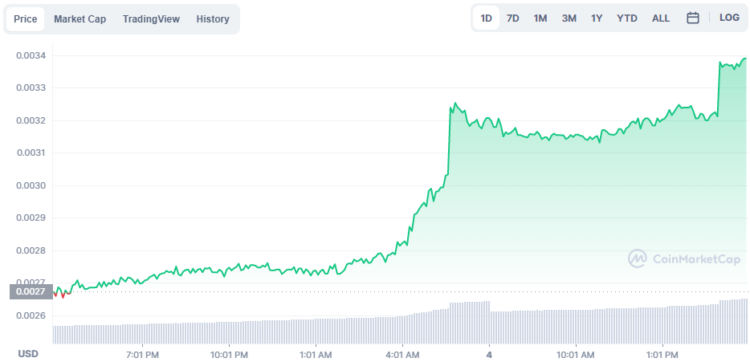Click the 0.0032 y-axis label
750x362 pixels.
(31, 121)
